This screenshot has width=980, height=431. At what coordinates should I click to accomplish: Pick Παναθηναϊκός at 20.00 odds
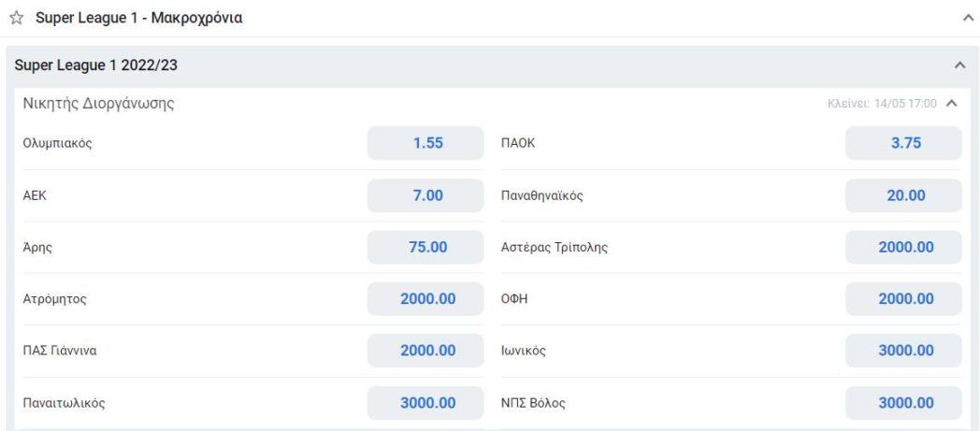tap(903, 195)
